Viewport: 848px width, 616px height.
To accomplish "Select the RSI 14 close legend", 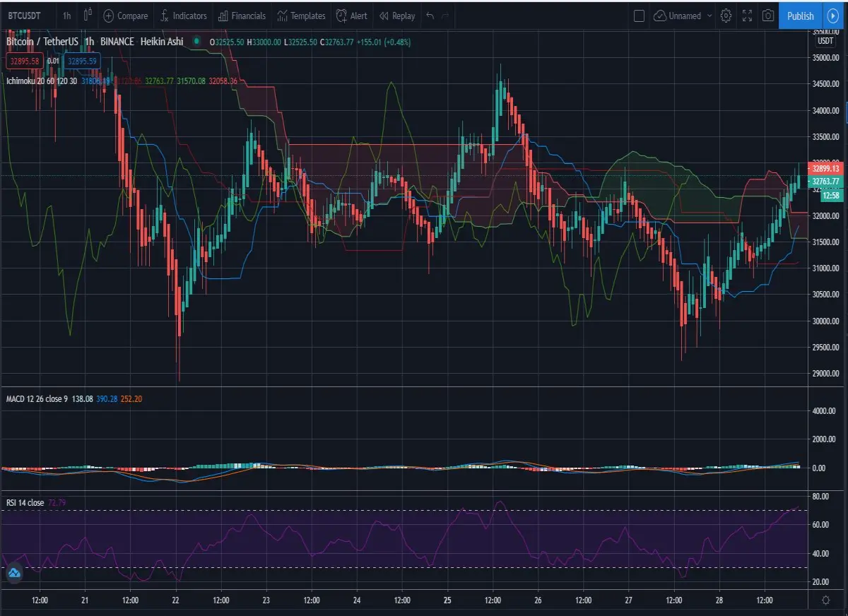I will point(25,503).
